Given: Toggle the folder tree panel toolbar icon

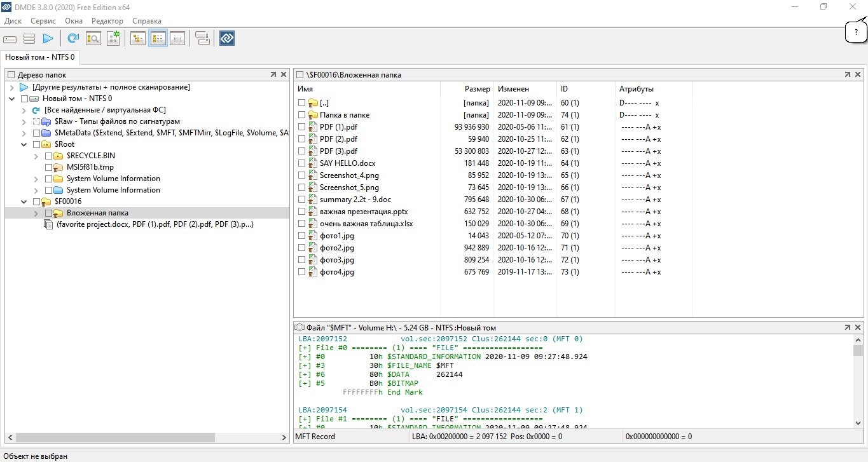Looking at the screenshot, I should [138, 39].
